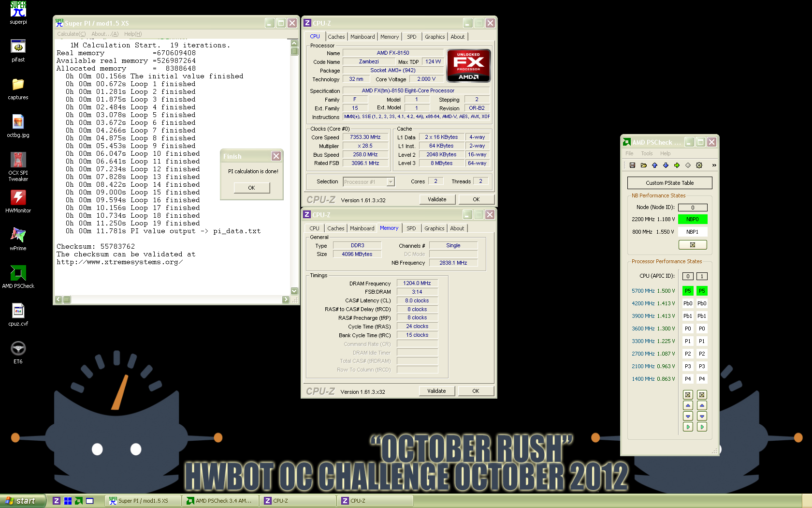
Task: Open pifast desktop icon
Action: click(18, 51)
